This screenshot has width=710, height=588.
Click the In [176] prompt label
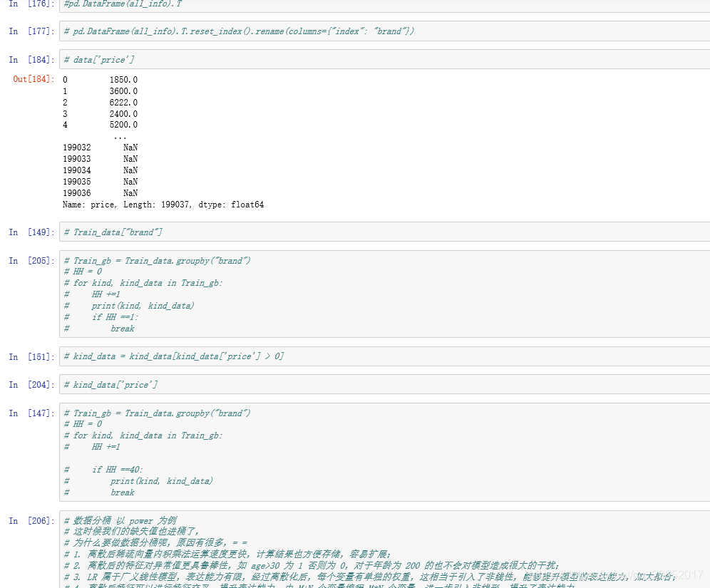tap(29, 4)
